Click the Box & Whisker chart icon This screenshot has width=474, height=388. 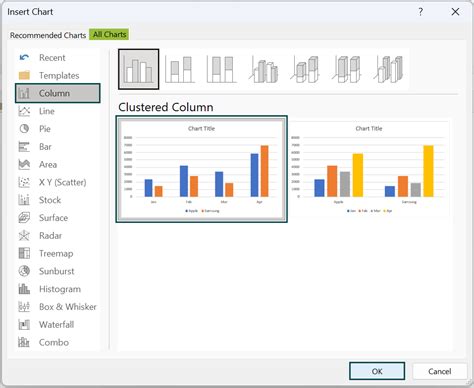[24, 307]
